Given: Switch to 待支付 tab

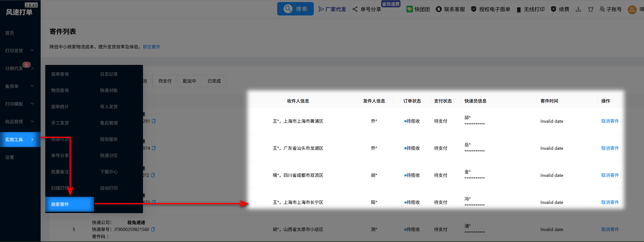Looking at the screenshot, I should tap(165, 81).
